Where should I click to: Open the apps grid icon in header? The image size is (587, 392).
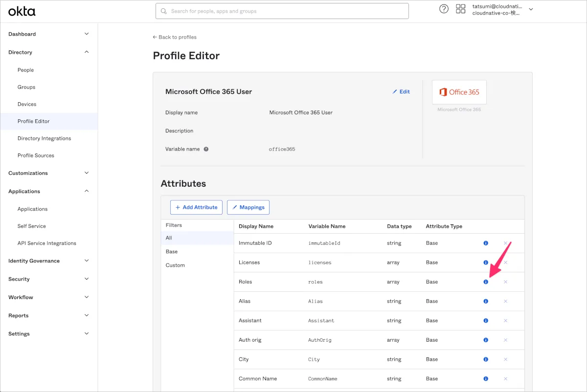[x=460, y=9]
